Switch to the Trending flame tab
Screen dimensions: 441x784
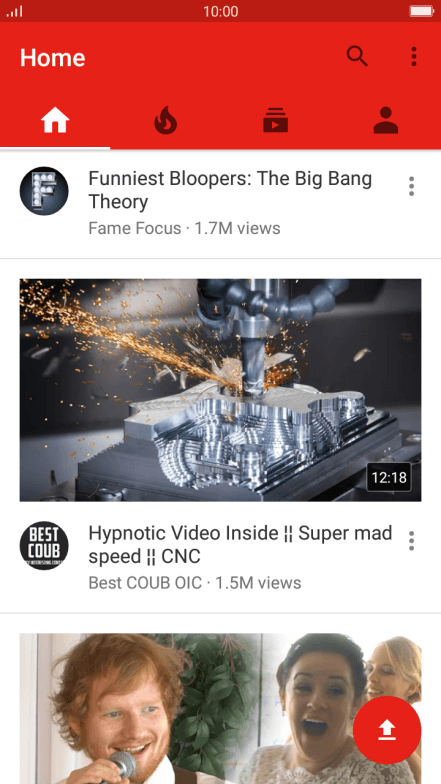pos(166,120)
